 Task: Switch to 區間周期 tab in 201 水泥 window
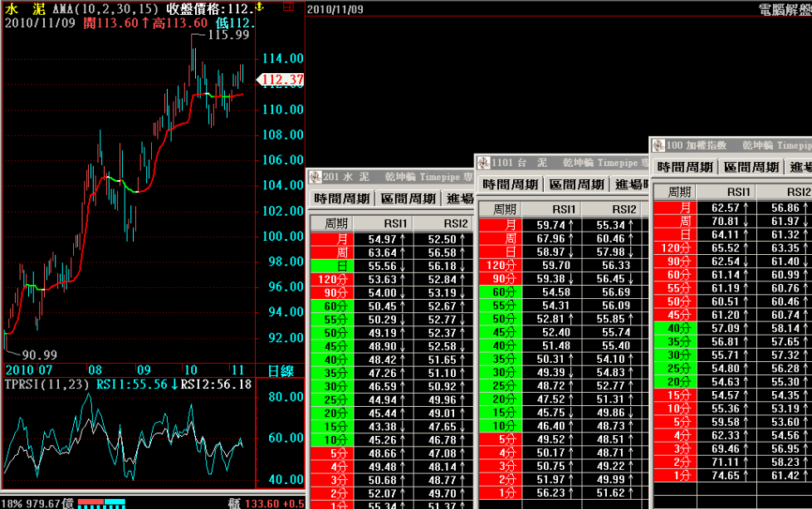[x=408, y=198]
